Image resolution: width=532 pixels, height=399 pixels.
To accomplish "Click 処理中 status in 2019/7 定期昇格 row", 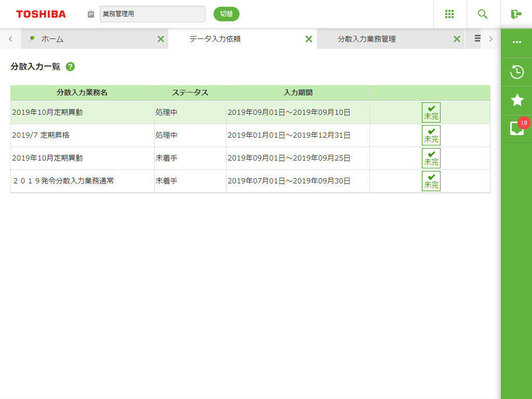I will [166, 135].
